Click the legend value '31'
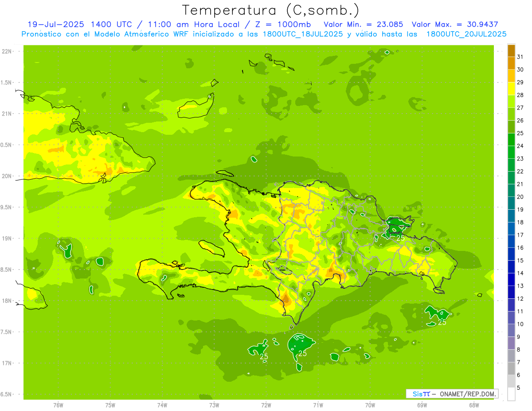The height and width of the screenshot is (411, 532). [520, 57]
